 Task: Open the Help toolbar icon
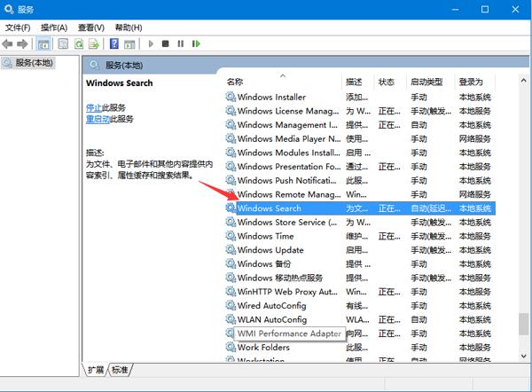[114, 43]
